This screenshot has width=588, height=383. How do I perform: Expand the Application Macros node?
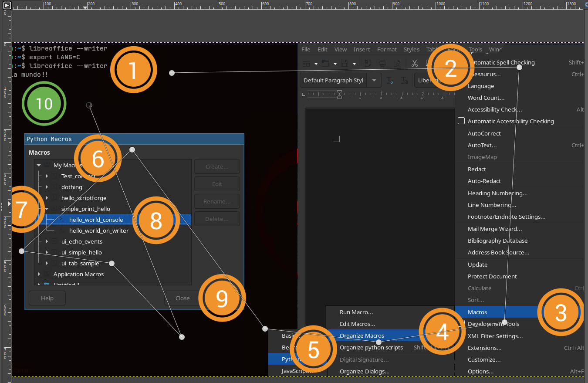(x=39, y=274)
